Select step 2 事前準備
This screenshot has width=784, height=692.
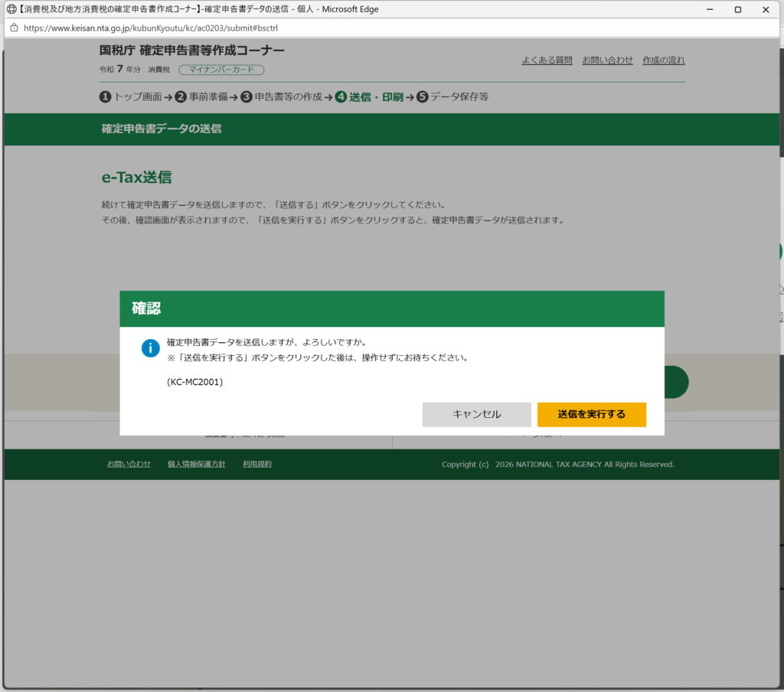(x=202, y=97)
